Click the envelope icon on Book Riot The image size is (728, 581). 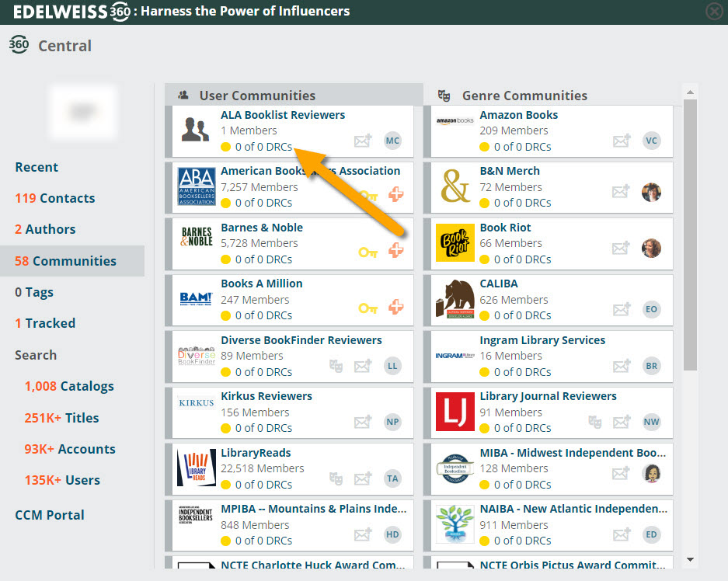point(621,248)
